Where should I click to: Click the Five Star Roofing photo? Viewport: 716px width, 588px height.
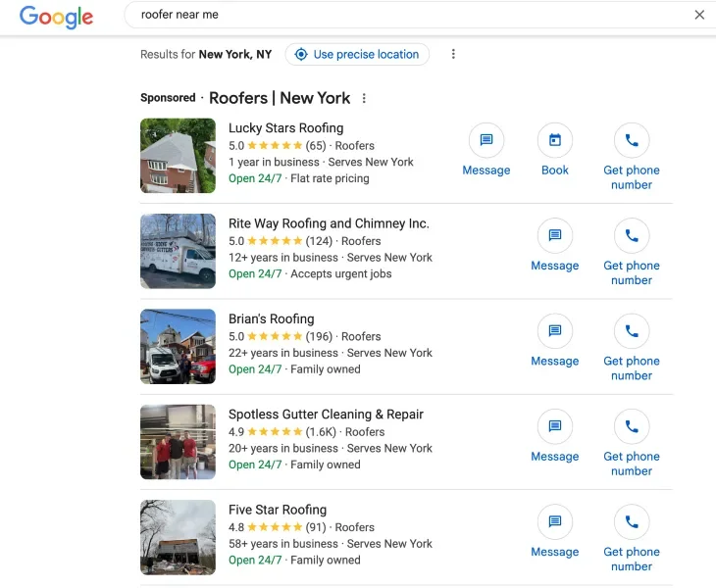point(178,537)
